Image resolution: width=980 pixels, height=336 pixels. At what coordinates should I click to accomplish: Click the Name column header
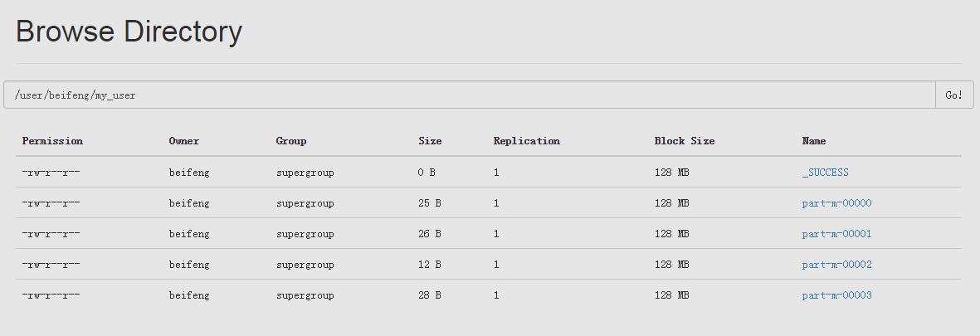[814, 140]
